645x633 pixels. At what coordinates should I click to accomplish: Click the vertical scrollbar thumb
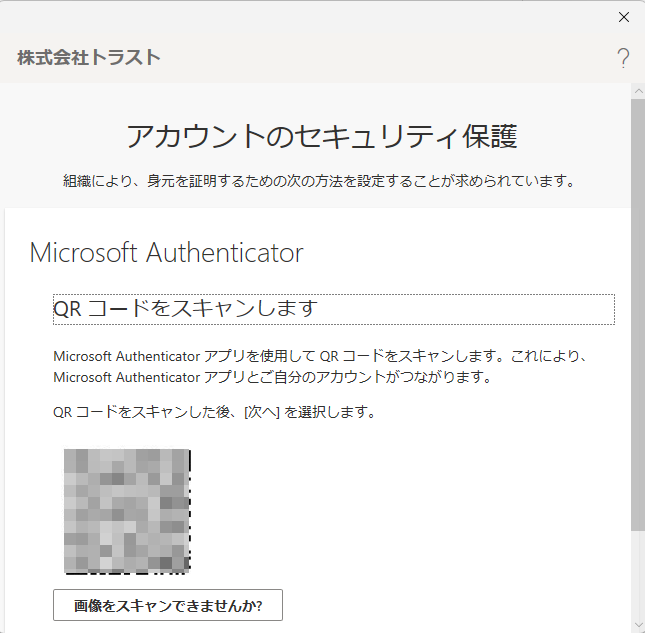click(x=638, y=315)
